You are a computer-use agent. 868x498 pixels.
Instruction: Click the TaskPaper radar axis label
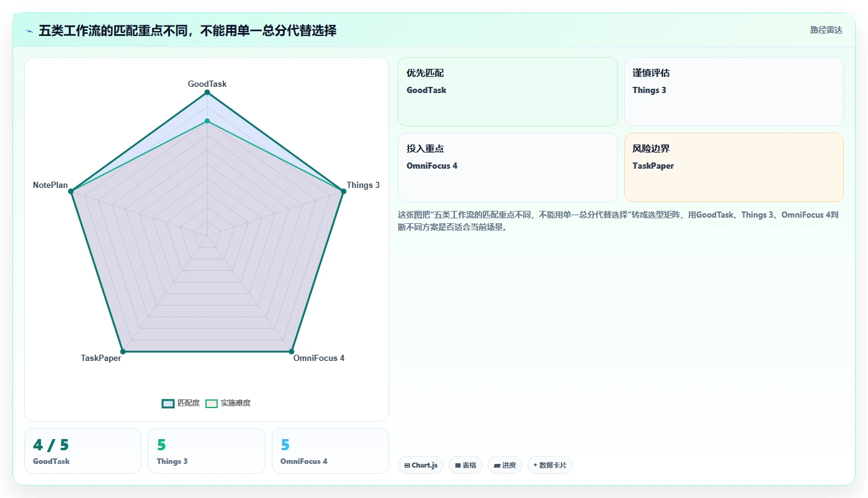point(101,358)
